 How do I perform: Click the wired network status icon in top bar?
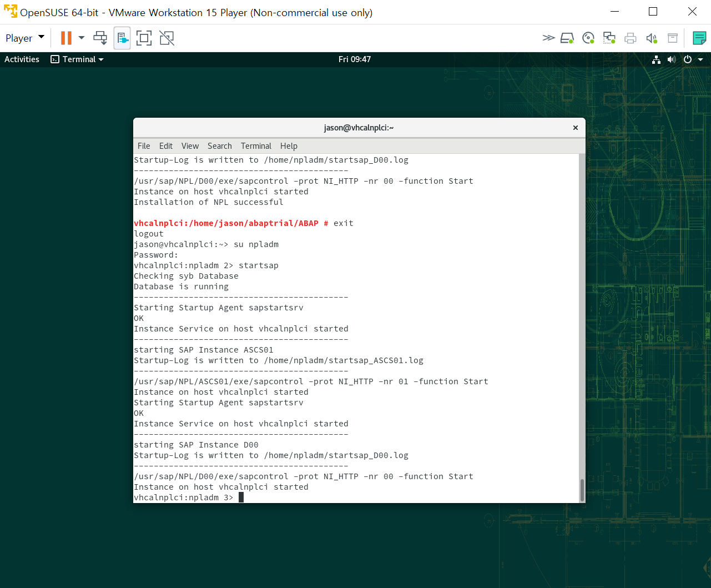(656, 59)
